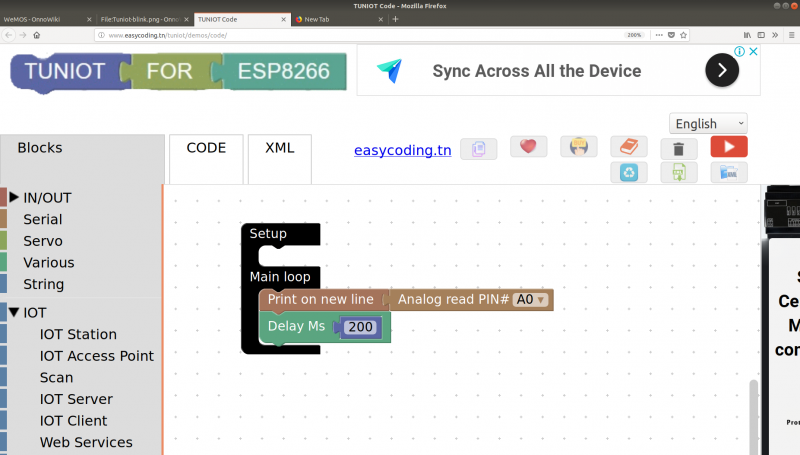Click the copy code icon button
The image size is (800, 455).
coord(478,148)
